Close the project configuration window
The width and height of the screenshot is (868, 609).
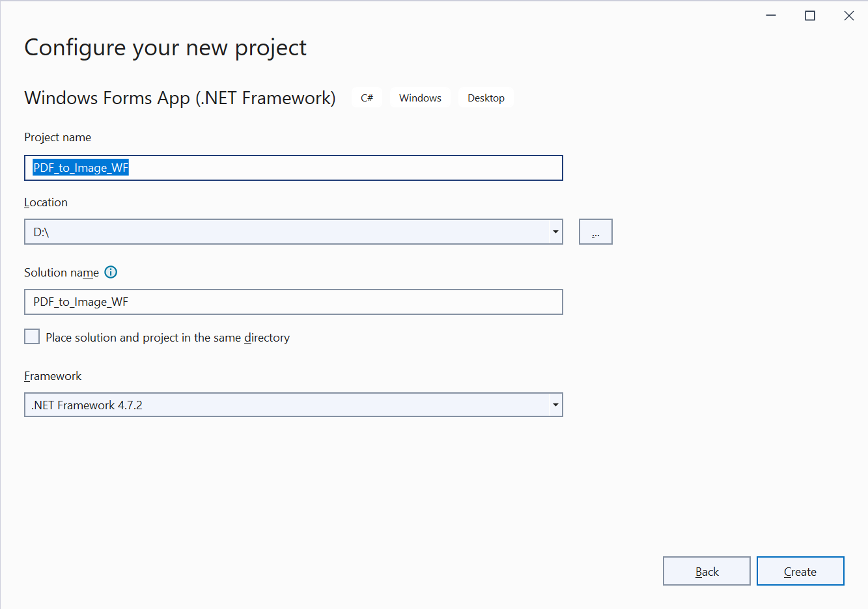849,16
